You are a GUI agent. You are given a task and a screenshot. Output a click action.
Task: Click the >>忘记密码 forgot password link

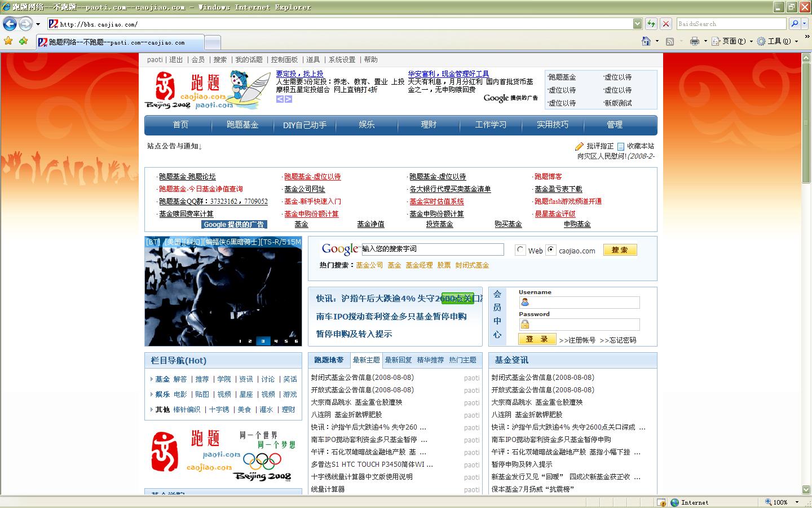[x=618, y=340]
